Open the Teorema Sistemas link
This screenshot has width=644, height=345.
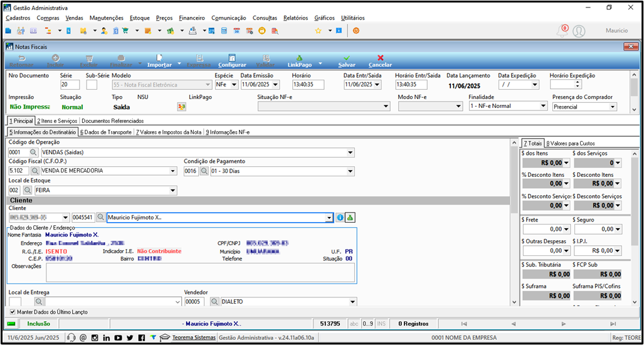(x=194, y=337)
